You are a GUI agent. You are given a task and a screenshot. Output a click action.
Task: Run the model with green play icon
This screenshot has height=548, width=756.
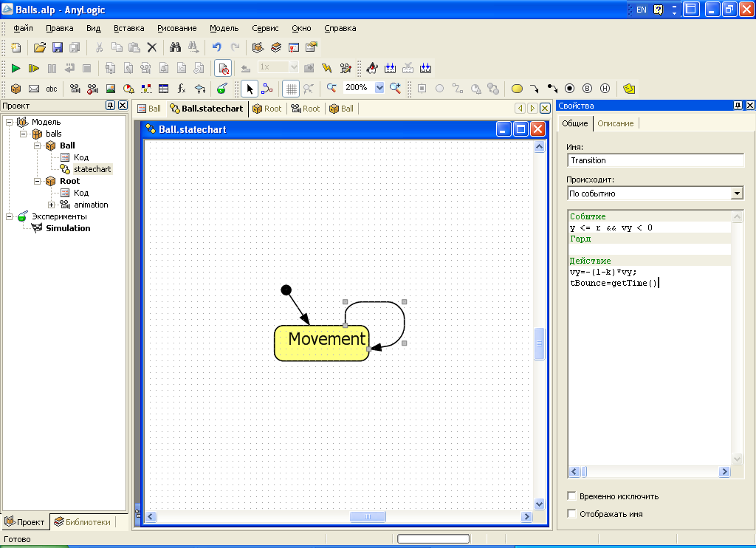pos(16,68)
